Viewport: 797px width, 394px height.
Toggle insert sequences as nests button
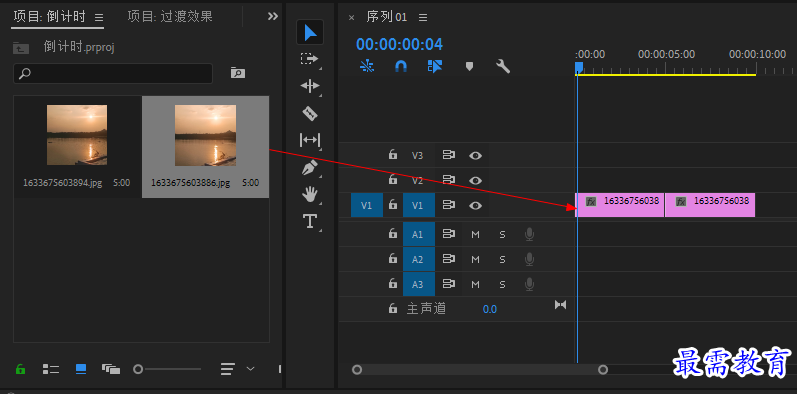tap(367, 66)
